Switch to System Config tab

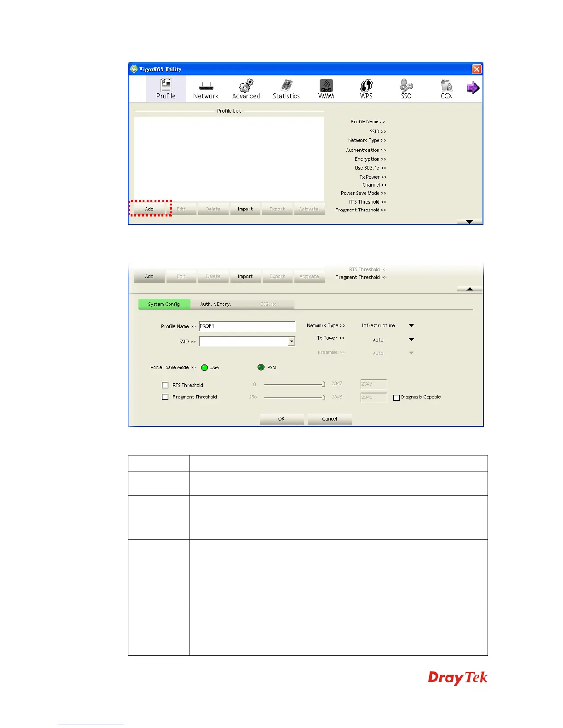(164, 304)
